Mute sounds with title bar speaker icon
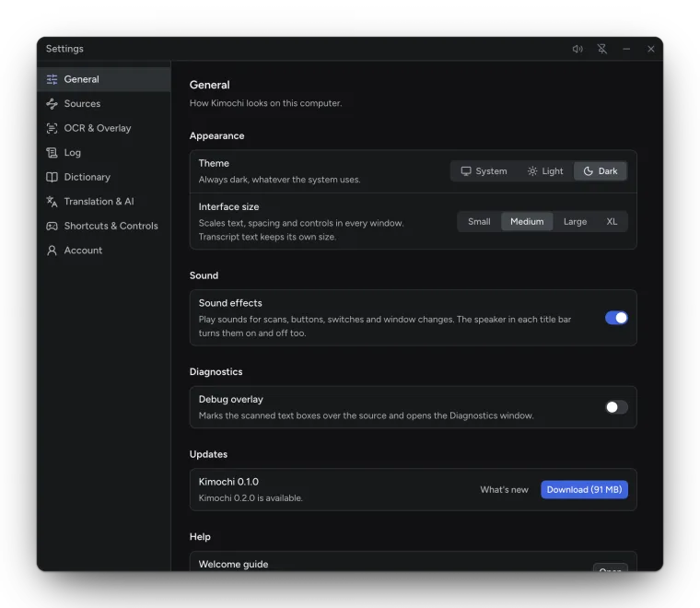 (577, 49)
